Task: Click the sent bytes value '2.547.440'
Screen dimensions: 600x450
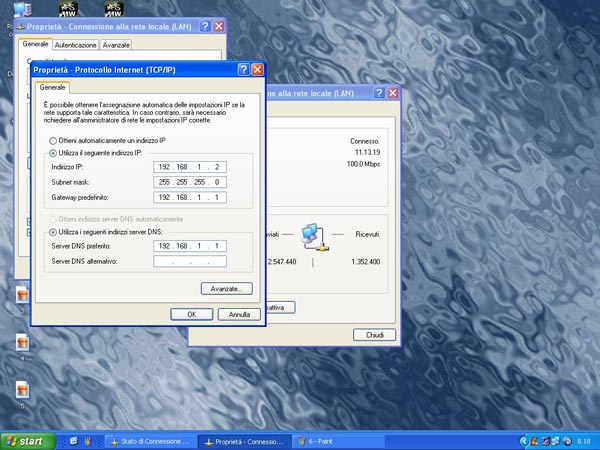Action: 282,262
